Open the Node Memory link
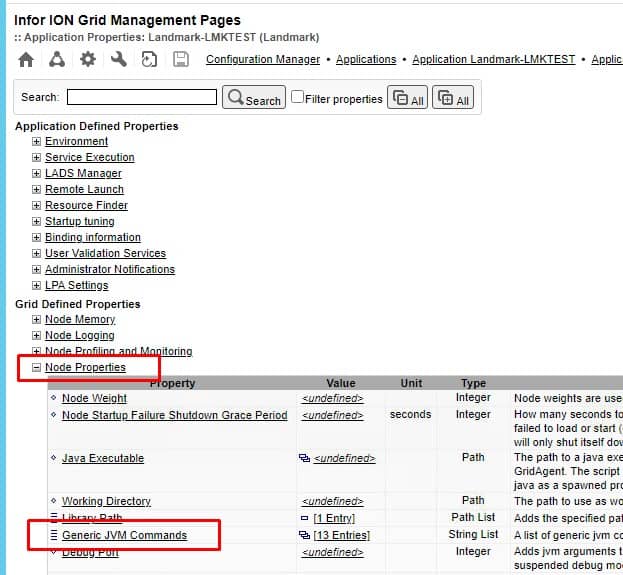The height and width of the screenshot is (575, 623). click(80, 319)
